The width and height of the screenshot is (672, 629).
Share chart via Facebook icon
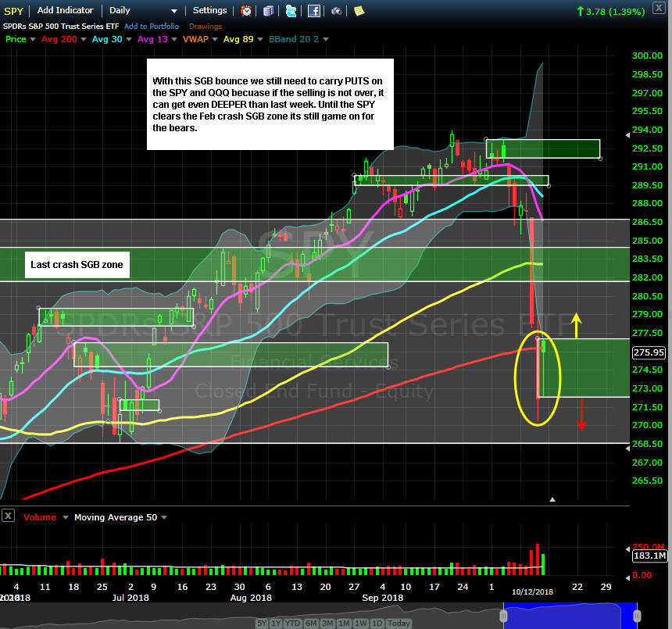(313, 11)
